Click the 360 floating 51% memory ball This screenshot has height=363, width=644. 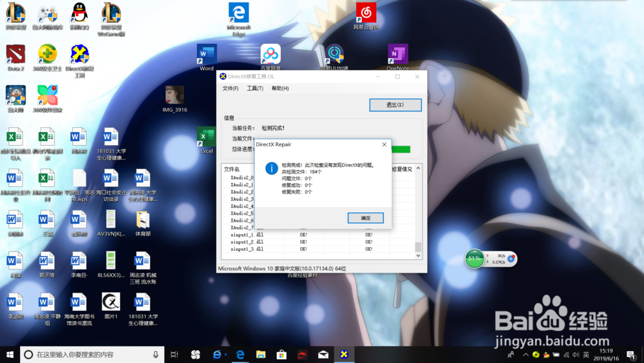tap(475, 259)
